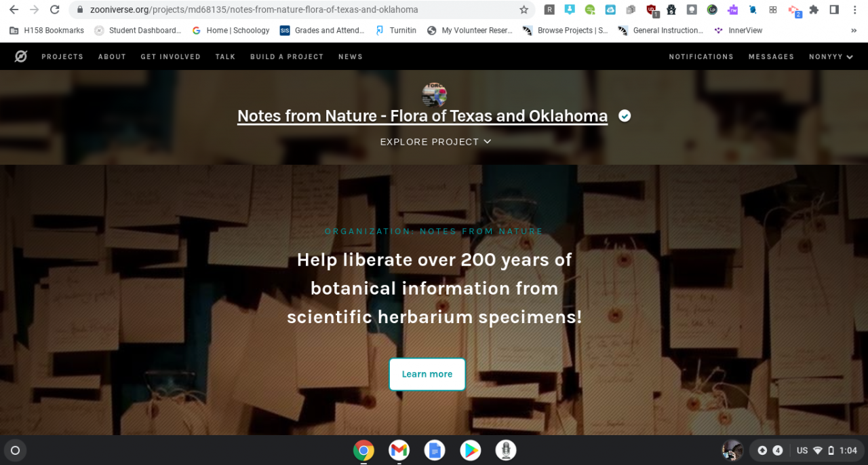Open Gmail from the shelf
The image size is (868, 465).
(x=399, y=450)
